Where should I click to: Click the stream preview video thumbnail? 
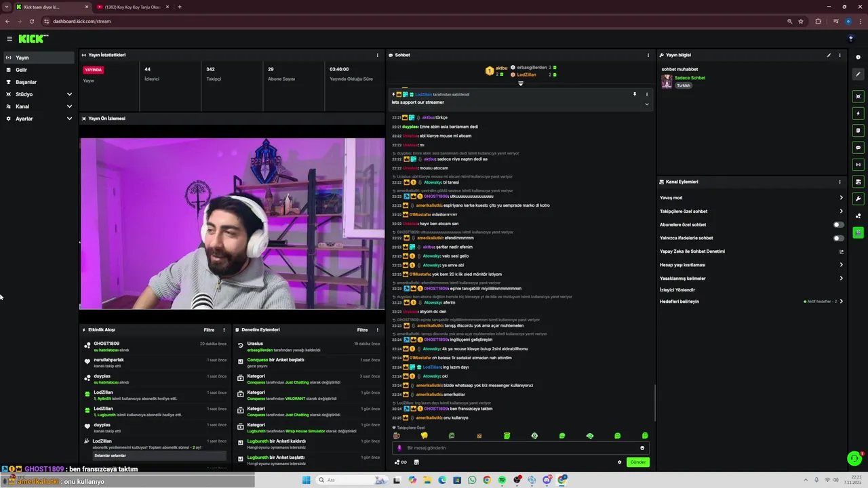coord(232,224)
